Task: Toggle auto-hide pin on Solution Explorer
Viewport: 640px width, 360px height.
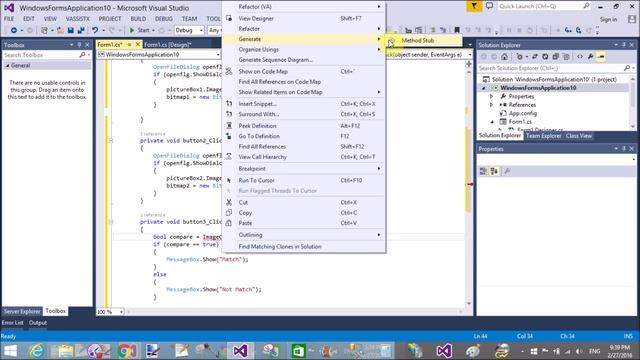Action: click(624, 45)
